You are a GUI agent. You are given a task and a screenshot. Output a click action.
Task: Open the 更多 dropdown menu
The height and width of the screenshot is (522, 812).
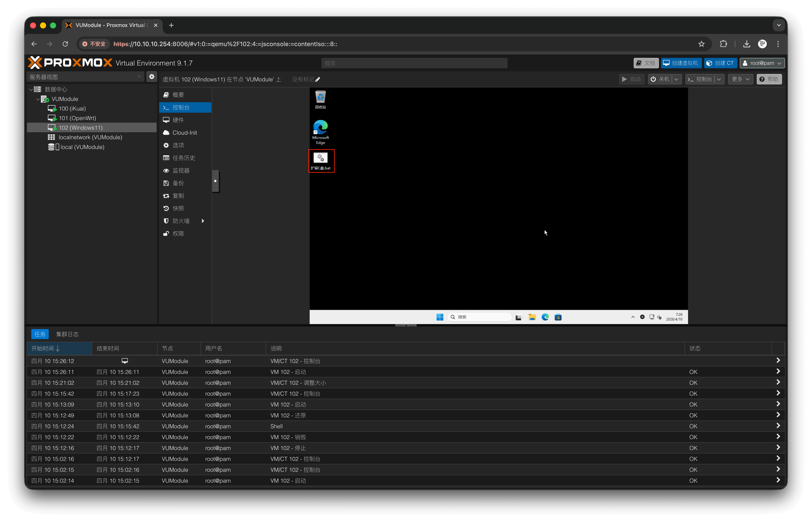pos(740,79)
